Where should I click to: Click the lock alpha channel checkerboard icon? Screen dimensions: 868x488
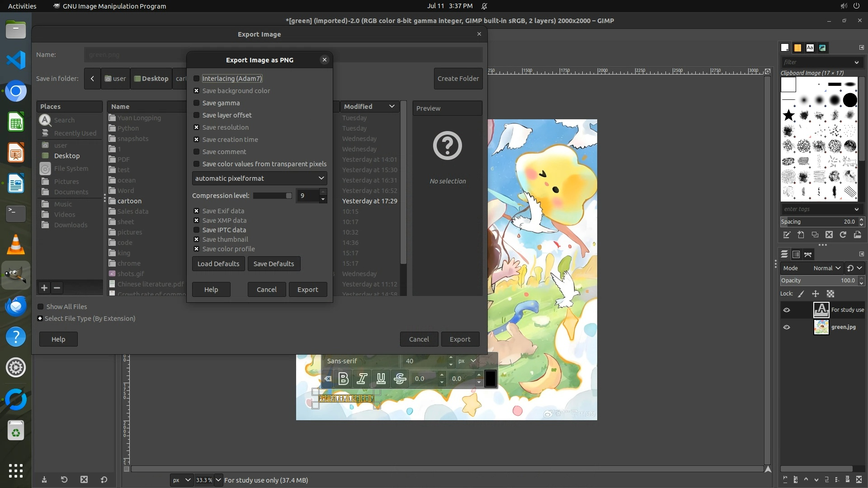(x=830, y=294)
